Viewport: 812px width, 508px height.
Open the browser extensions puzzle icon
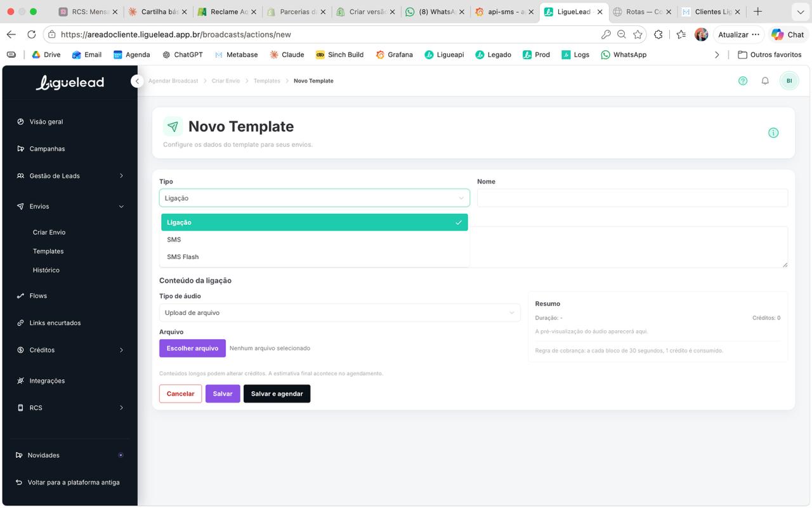658,34
